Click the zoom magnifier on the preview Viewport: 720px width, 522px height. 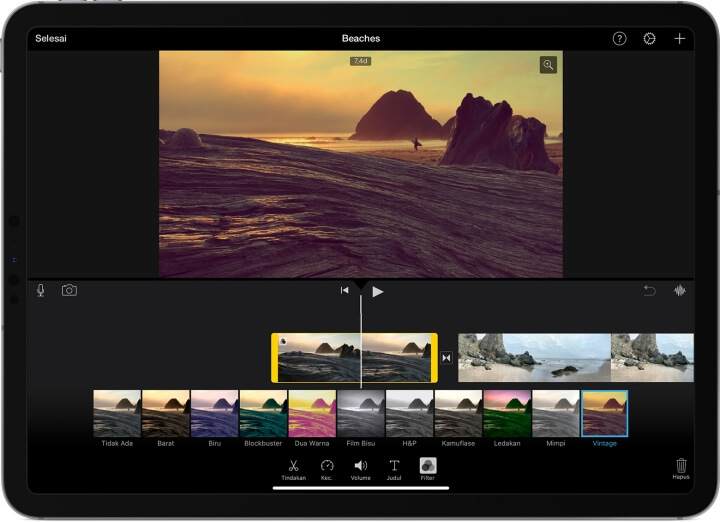tap(548, 65)
